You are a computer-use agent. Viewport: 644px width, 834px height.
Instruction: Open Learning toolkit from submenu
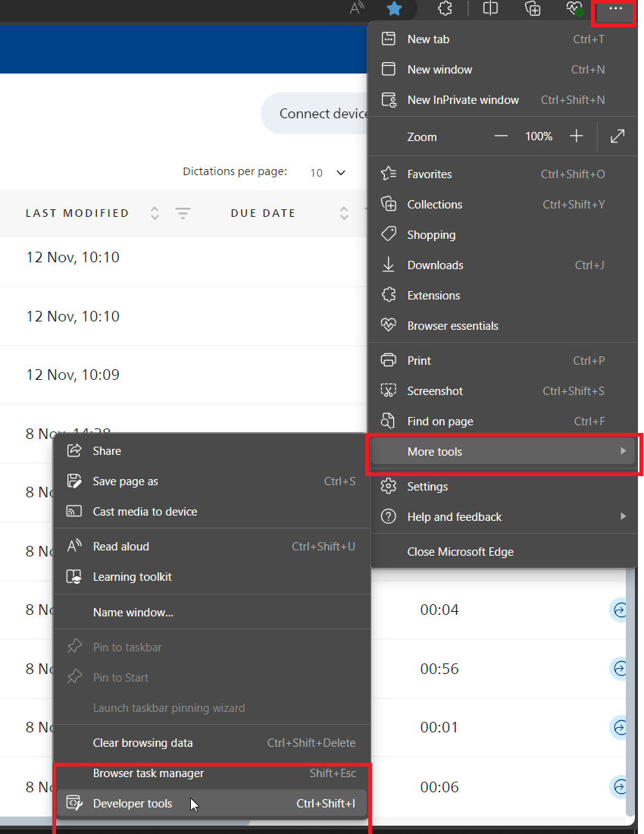[x=212, y=576]
